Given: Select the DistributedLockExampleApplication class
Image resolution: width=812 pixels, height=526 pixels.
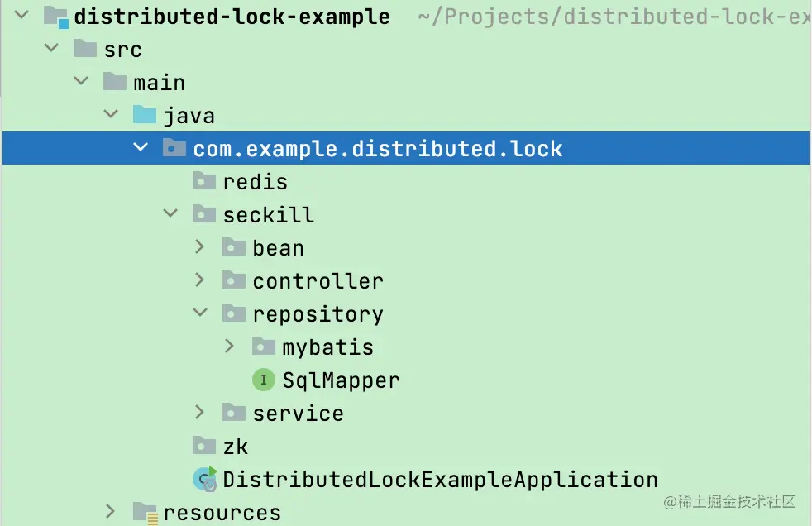Looking at the screenshot, I should pos(440,480).
